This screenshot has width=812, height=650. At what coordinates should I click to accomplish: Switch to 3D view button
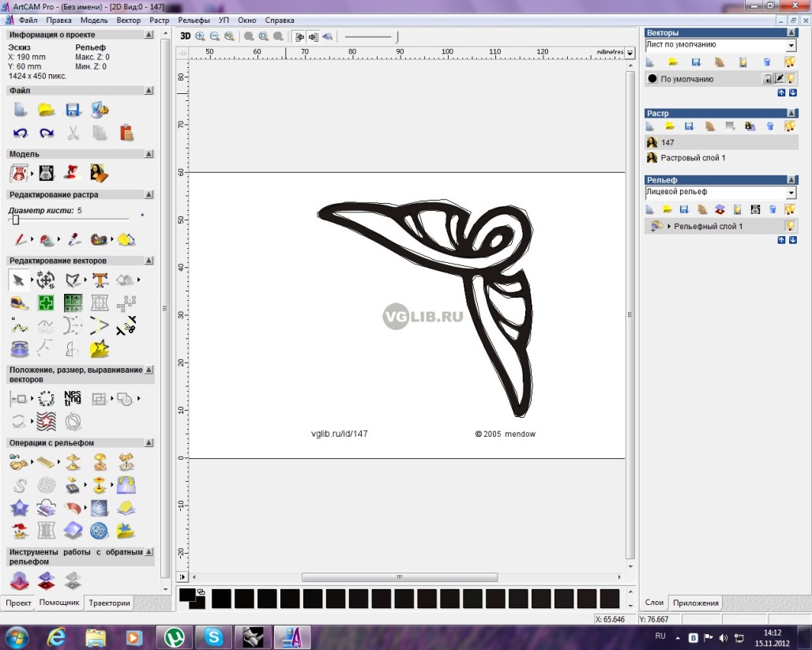[x=186, y=36]
